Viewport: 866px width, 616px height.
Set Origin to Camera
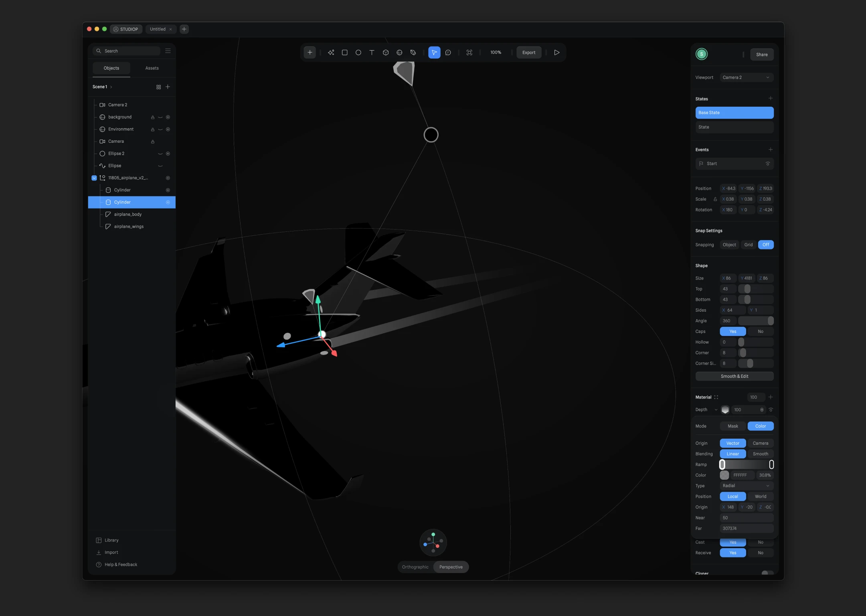[x=761, y=443]
